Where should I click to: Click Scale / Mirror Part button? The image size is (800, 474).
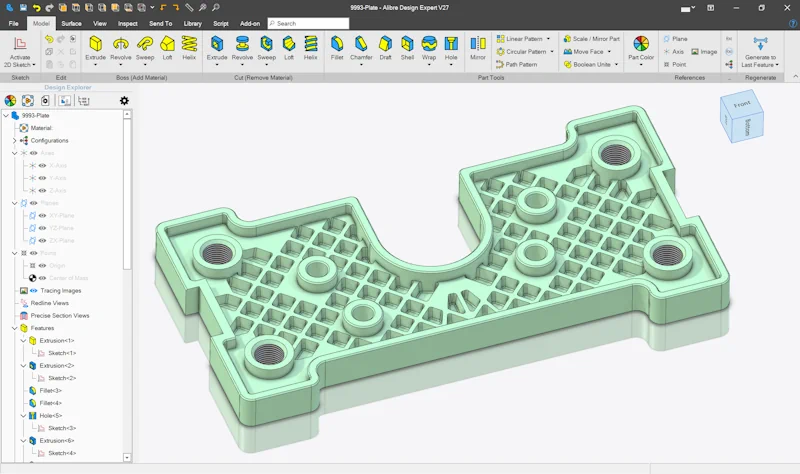point(591,39)
